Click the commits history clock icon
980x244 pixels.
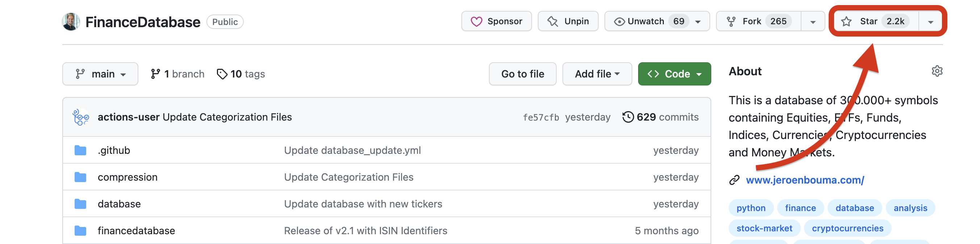click(x=628, y=117)
